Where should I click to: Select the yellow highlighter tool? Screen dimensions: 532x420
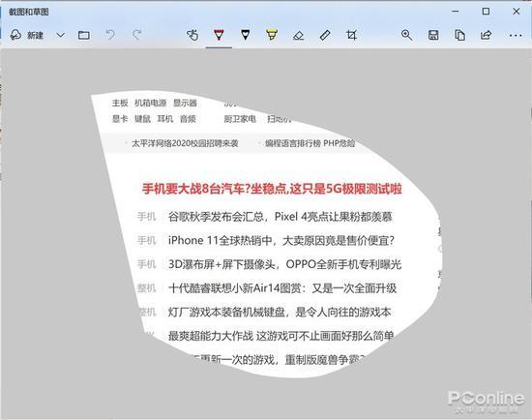point(272,35)
